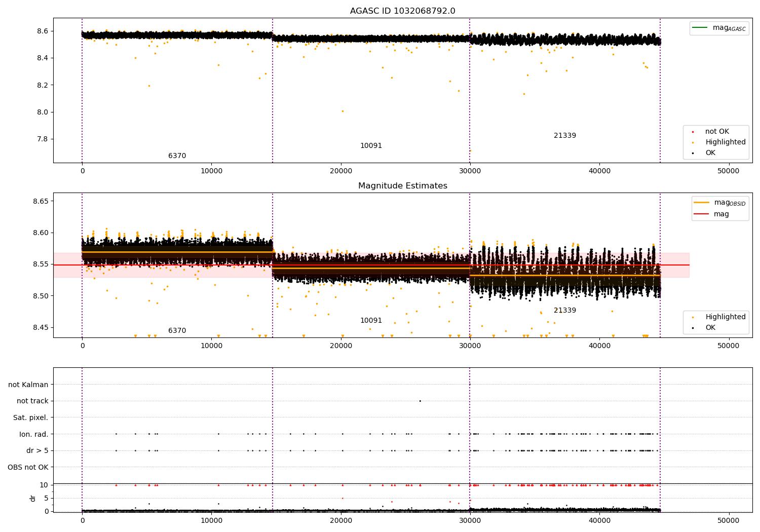Screen dimensions: 760x532
Task: Click the red horizontal "mag" line in the middle plot
Action: tap(371, 265)
